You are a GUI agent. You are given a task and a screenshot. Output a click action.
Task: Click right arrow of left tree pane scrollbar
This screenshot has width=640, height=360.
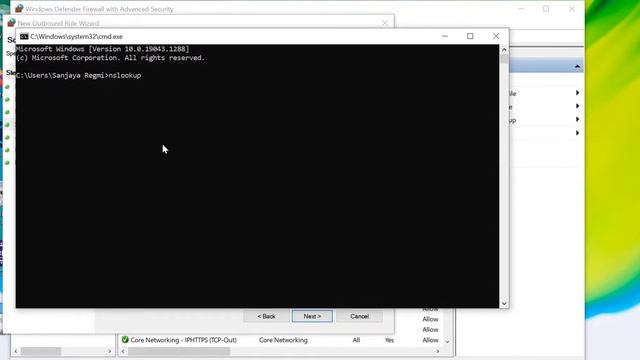tap(109, 351)
